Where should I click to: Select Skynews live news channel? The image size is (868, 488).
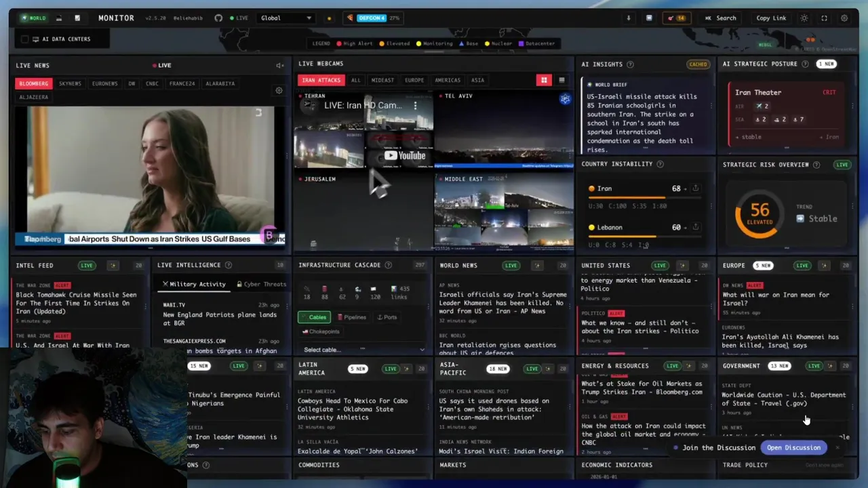click(x=70, y=83)
